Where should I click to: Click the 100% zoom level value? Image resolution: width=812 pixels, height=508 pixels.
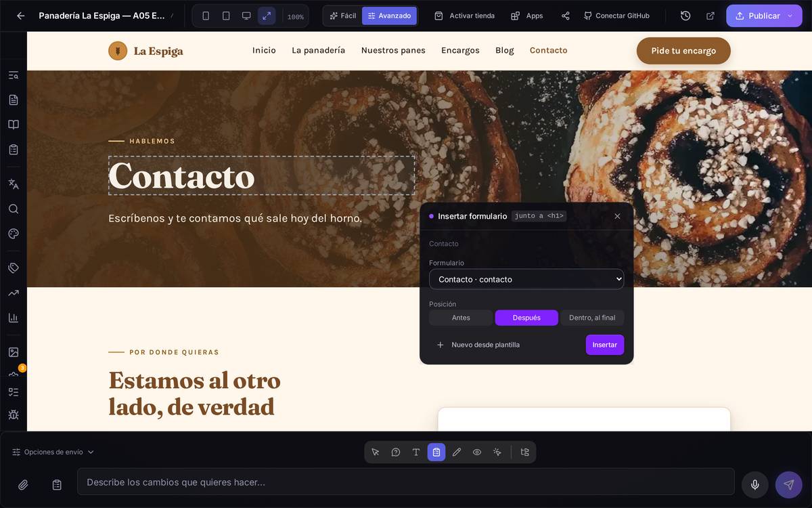(x=295, y=16)
